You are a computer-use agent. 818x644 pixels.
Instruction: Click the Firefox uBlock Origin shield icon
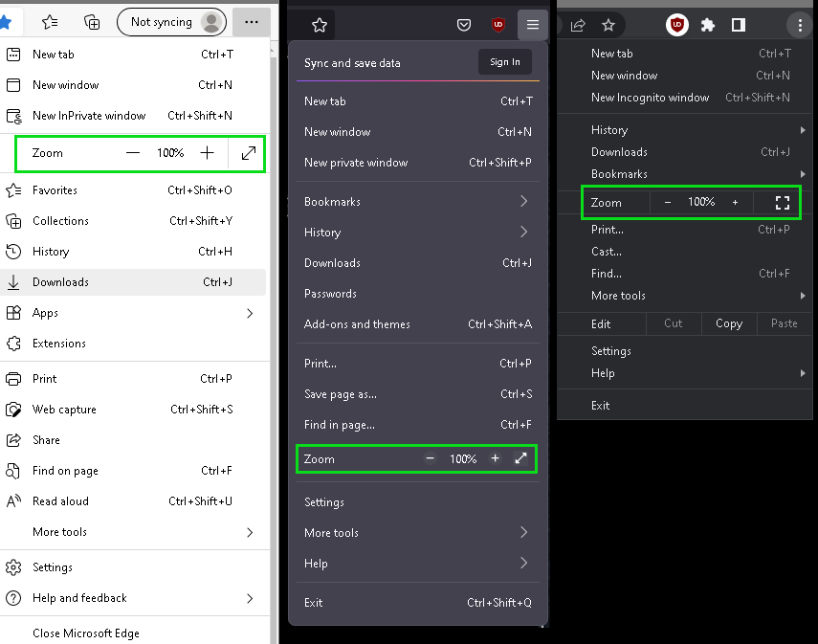[498, 25]
